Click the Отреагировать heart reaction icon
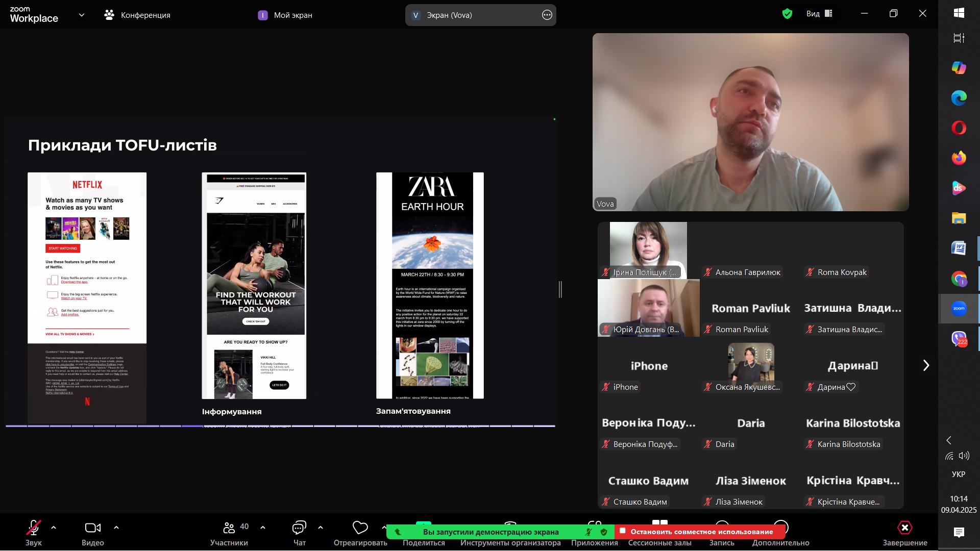 (360, 527)
